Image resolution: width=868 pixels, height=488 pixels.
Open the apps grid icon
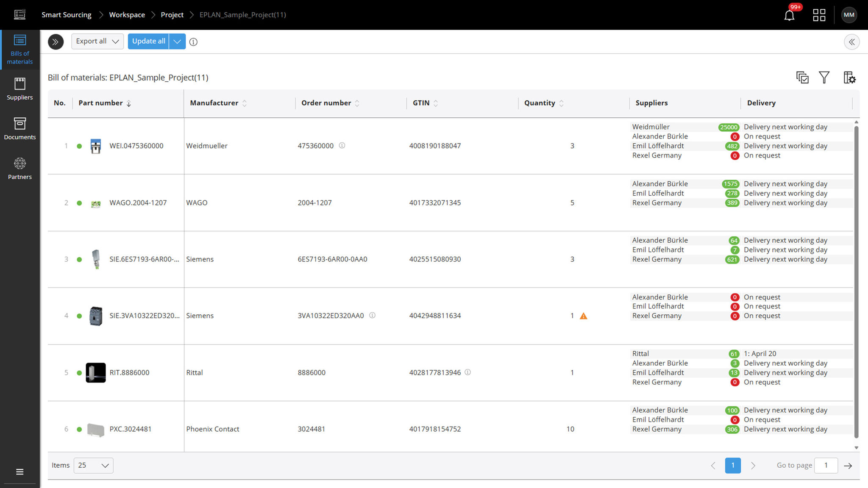(819, 15)
